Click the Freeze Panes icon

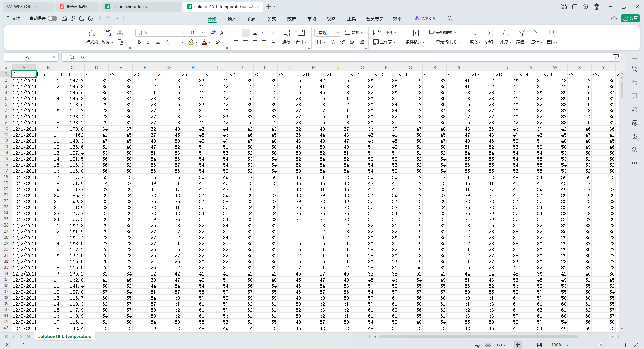[537, 33]
